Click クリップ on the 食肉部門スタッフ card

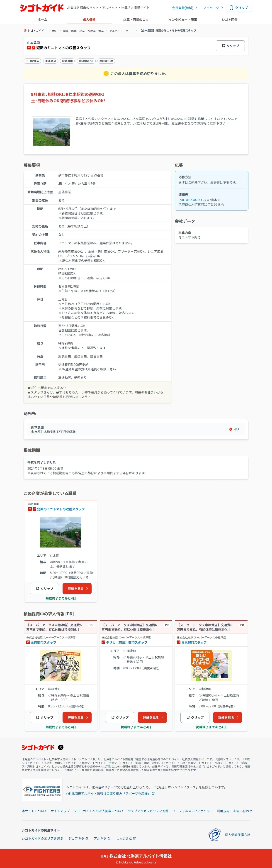(x=44, y=717)
